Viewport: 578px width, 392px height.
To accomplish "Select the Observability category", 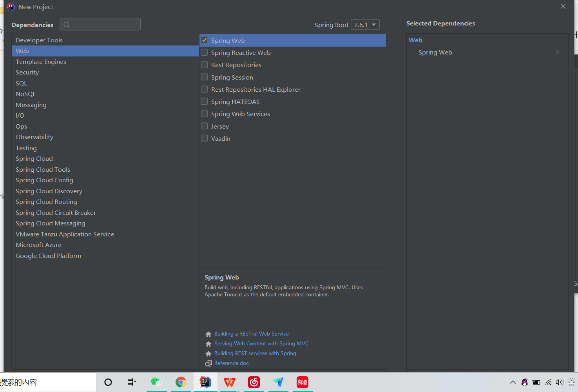I will coord(105,137).
